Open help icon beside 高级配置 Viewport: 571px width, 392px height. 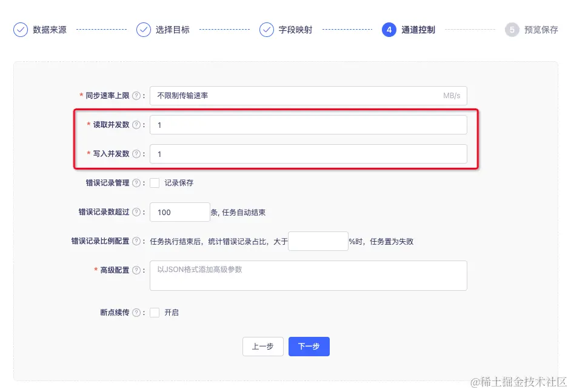(x=136, y=270)
